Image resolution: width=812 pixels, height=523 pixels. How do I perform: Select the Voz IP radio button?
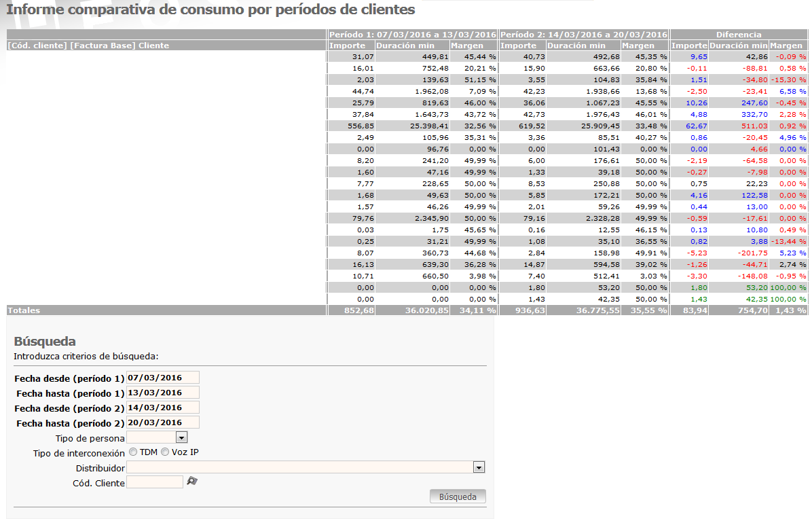[x=165, y=452]
